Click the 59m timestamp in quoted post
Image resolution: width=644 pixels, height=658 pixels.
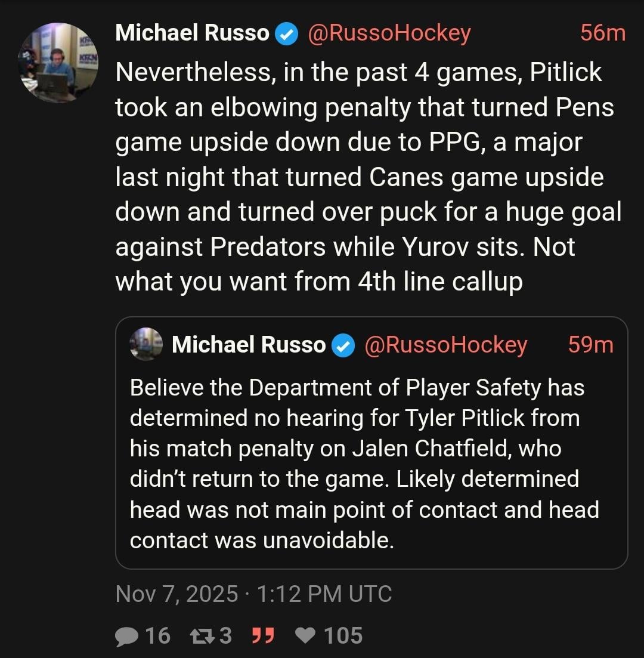590,345
